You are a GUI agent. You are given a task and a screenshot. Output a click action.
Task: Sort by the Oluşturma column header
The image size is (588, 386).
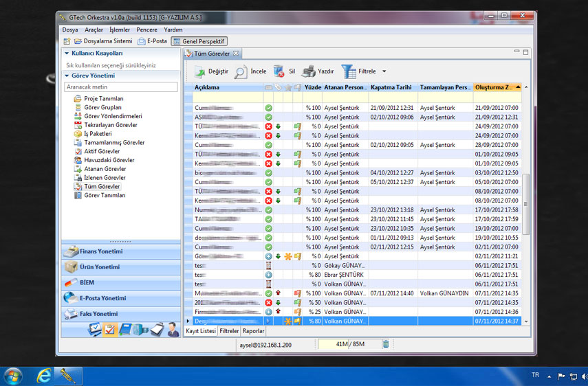pyautogui.click(x=493, y=87)
